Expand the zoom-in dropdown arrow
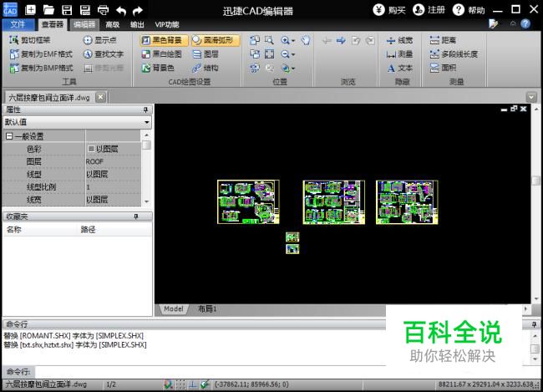Viewport: 543px width, 392px height. [293, 41]
